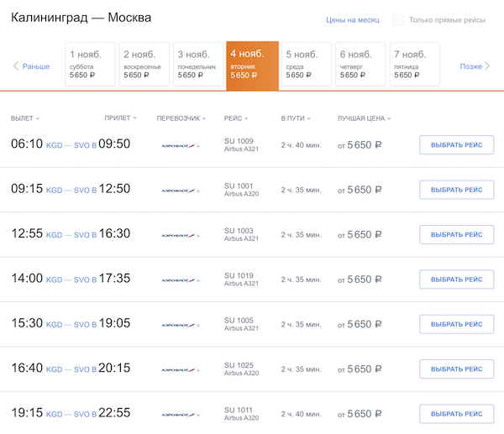Sort by ЛУЧШАЯ ЦЕНА column header
The width and height of the screenshot is (504, 434).
pos(364,118)
